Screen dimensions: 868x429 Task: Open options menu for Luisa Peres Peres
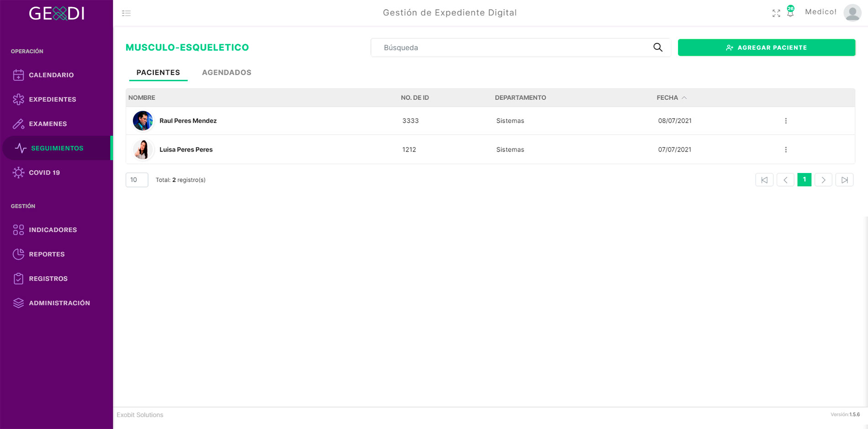pyautogui.click(x=786, y=150)
